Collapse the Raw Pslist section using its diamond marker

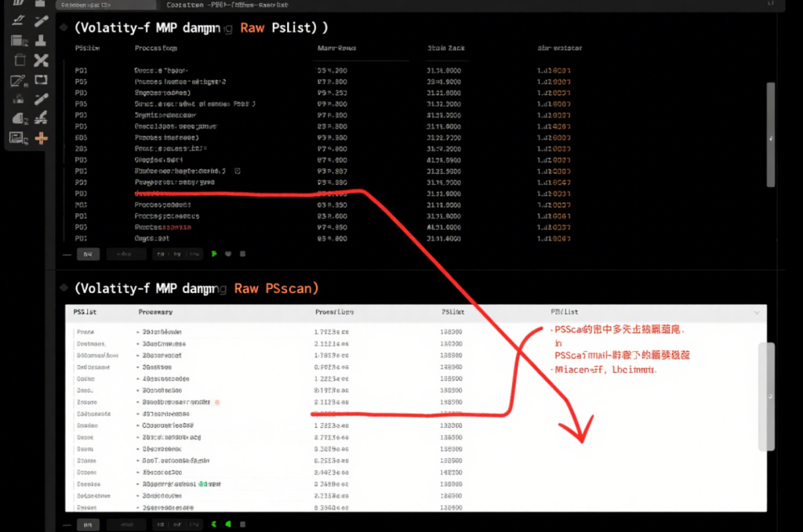pos(62,27)
